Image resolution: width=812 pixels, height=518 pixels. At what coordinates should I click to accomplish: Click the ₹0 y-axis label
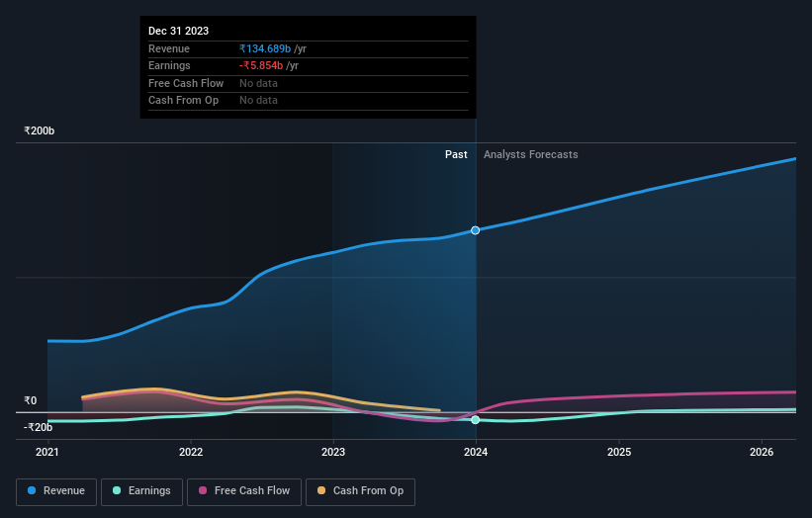(30, 400)
